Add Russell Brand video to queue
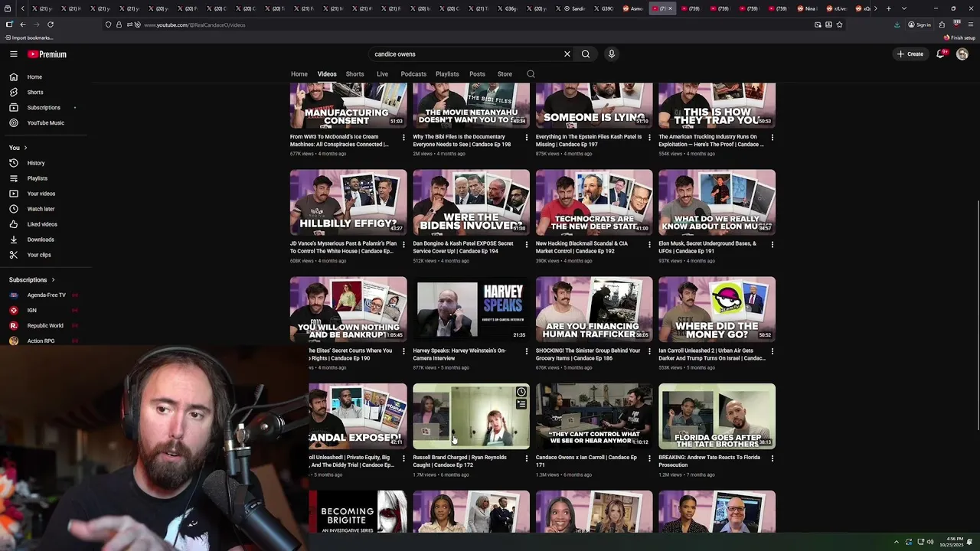 521,404
